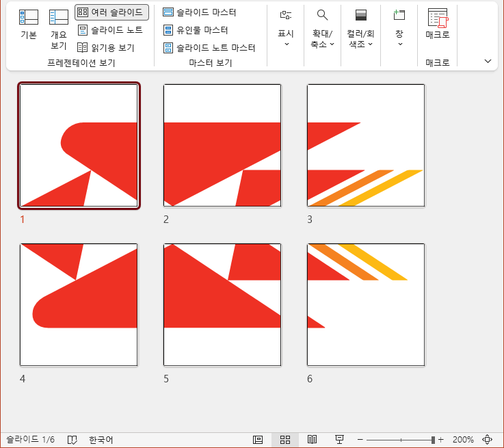Image resolution: width=504 pixels, height=448 pixels.
Task: Open Slide Master (슬라이드 마스터)
Action: [200, 12]
